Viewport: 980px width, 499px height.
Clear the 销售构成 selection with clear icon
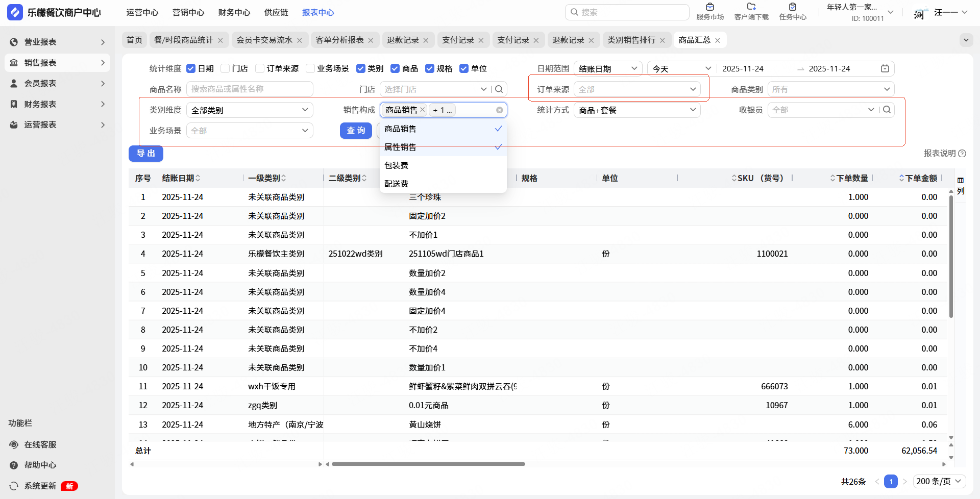coord(499,110)
